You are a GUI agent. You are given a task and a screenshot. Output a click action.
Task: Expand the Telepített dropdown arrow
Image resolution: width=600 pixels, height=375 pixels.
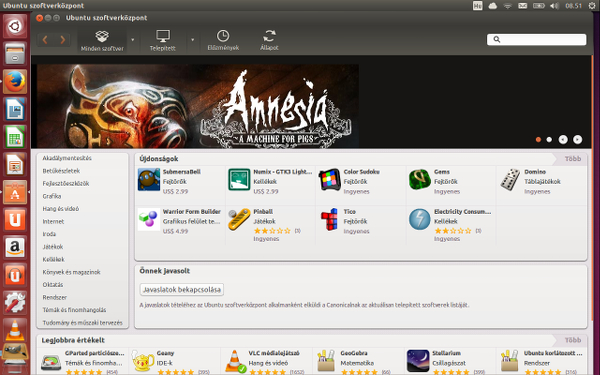click(x=192, y=40)
